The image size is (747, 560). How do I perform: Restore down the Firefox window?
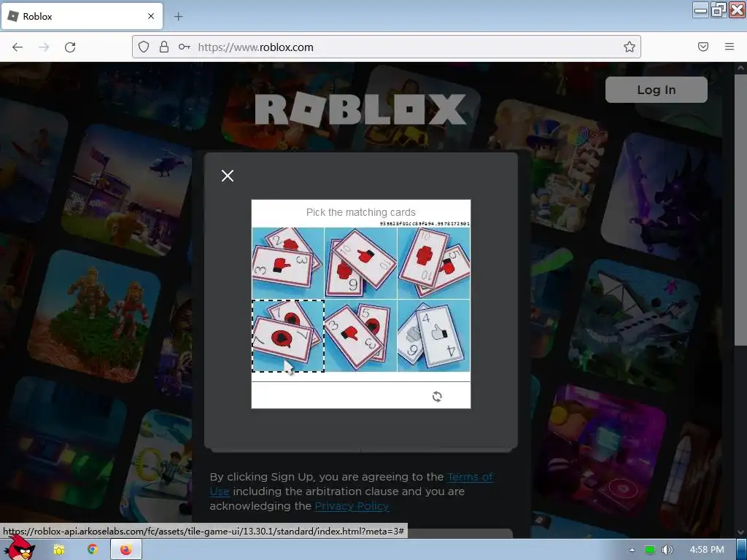pyautogui.click(x=719, y=9)
